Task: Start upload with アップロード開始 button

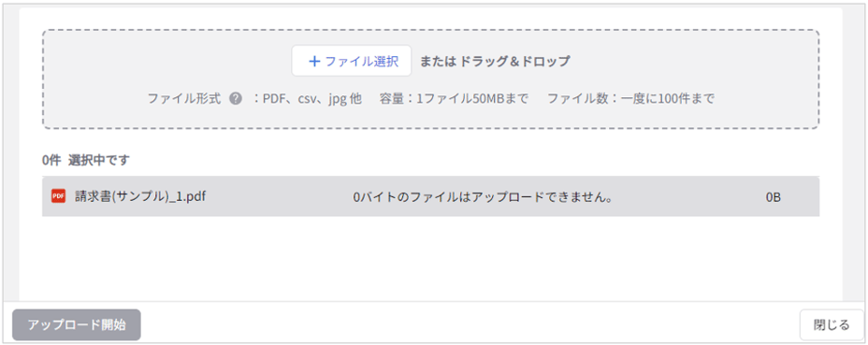Action: pos(77,324)
